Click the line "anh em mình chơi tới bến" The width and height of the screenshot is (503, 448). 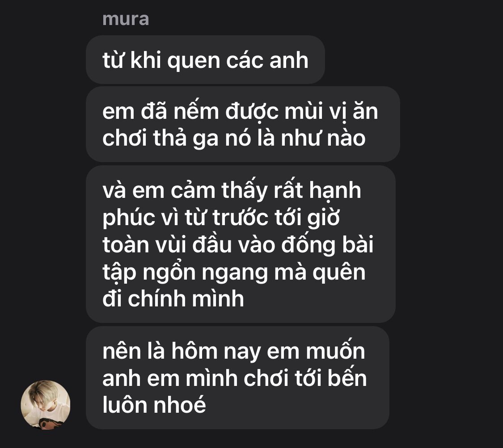coord(234,378)
